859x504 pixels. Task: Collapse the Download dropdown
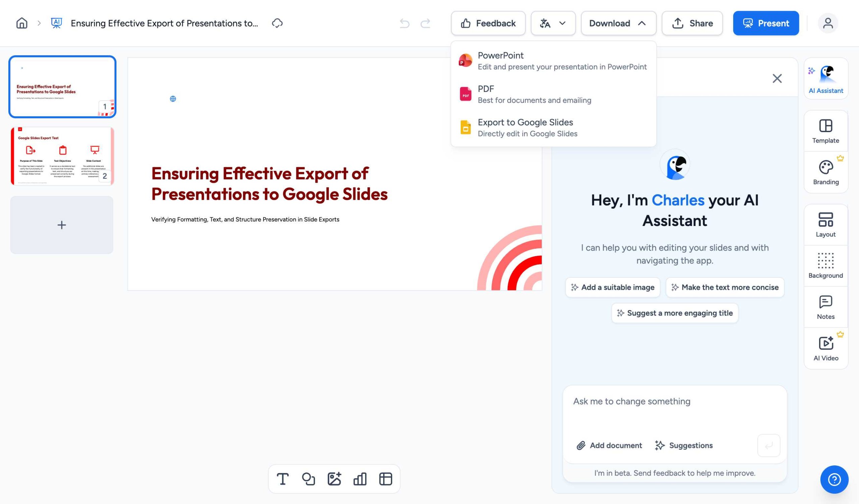pyautogui.click(x=618, y=23)
